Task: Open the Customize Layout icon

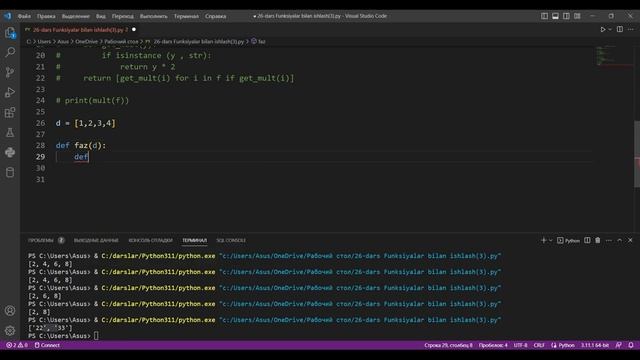Action: tap(577, 16)
